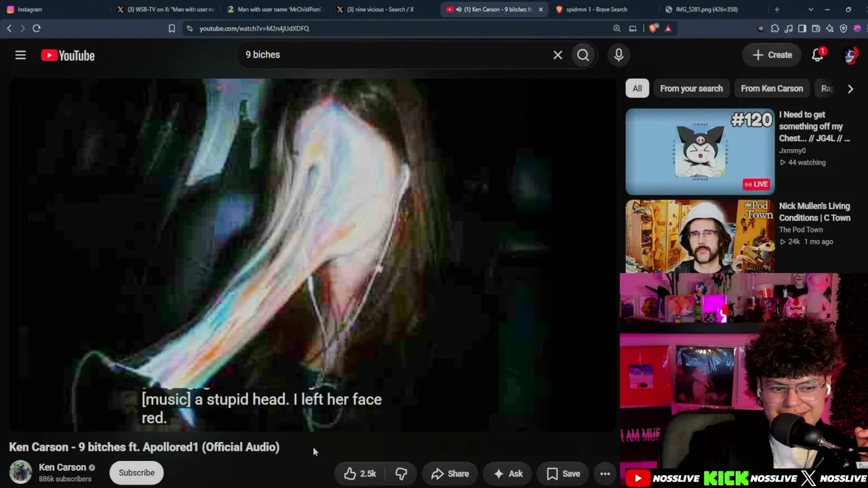Viewport: 868px width, 488px height.
Task: Open Ken Carson's channel avatar
Action: click(20, 472)
